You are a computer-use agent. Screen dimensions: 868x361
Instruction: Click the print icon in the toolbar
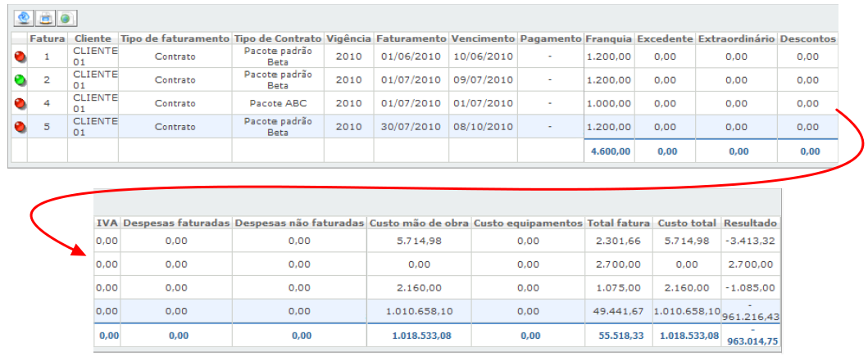46,17
